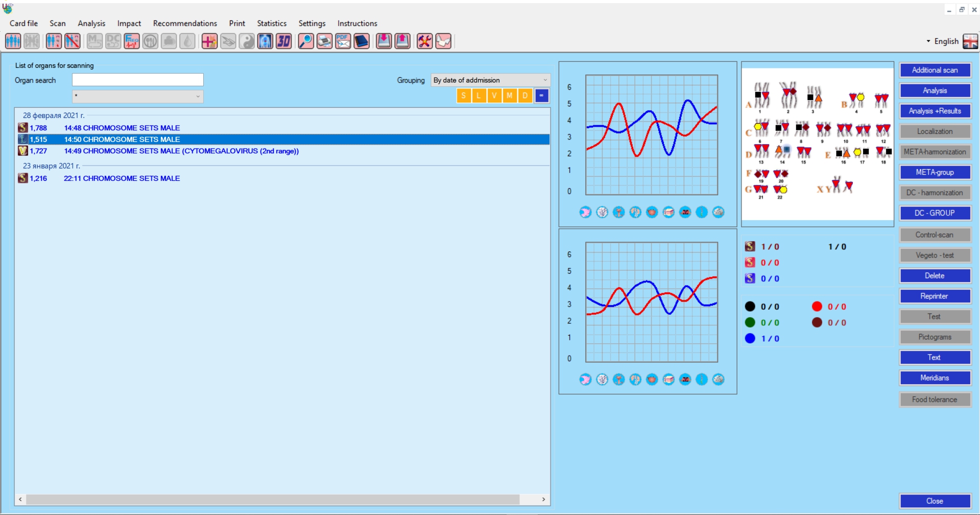Open the magnifying glass search tool
980x515 pixels.
(305, 41)
